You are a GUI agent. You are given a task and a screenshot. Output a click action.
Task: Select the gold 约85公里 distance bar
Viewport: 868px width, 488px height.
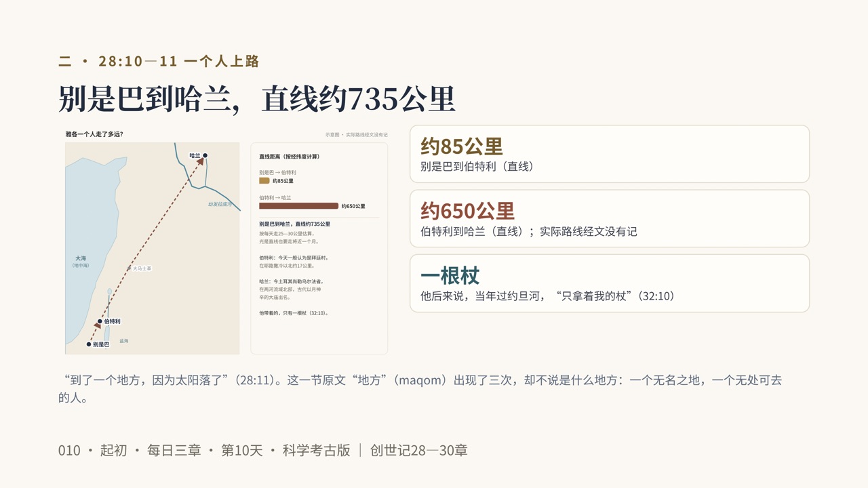point(264,181)
